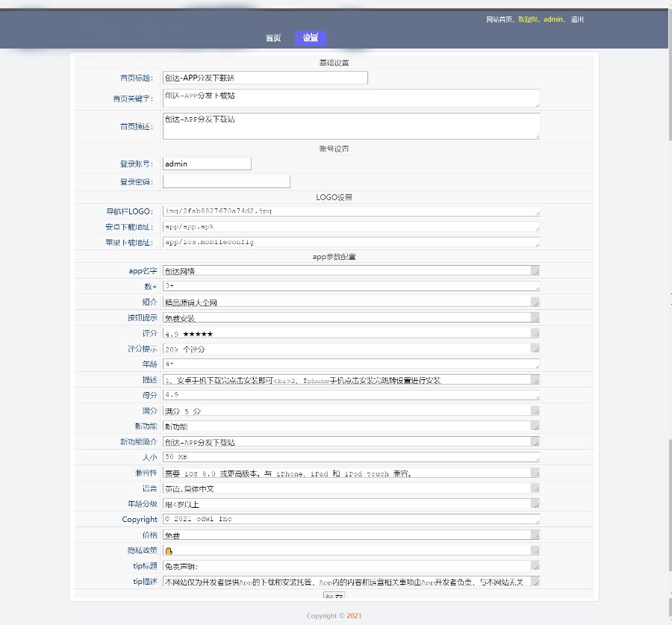Image resolution: width=672 pixels, height=625 pixels.
Task: Click the hand emoji in 隐私政策 field
Action: coord(169,551)
